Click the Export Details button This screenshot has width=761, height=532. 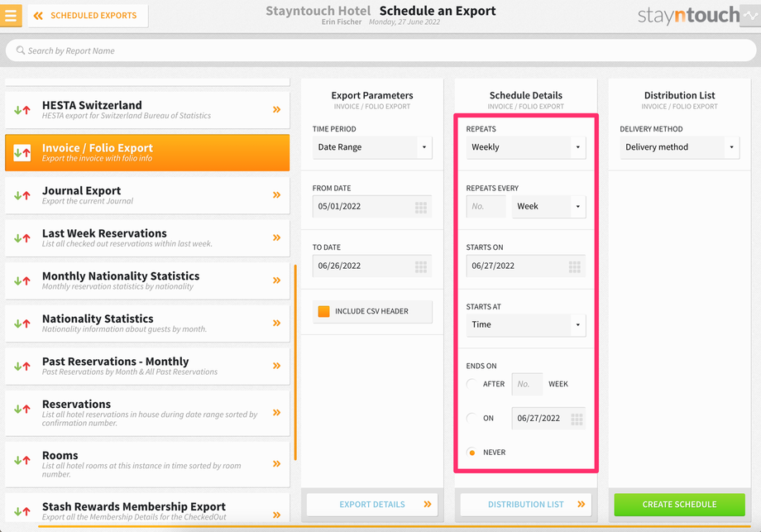pyautogui.click(x=372, y=505)
